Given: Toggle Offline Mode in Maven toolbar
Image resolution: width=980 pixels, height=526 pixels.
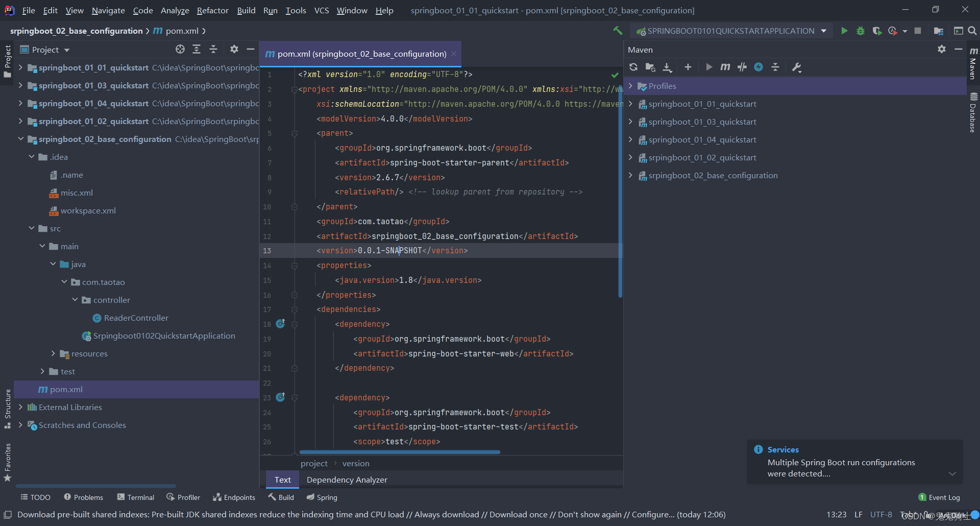Looking at the screenshot, I should tap(742, 67).
